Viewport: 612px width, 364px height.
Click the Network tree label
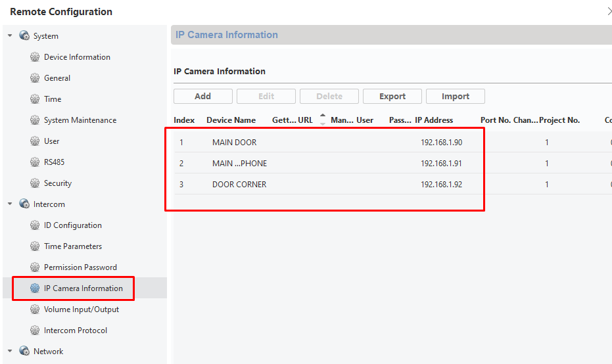point(48,351)
